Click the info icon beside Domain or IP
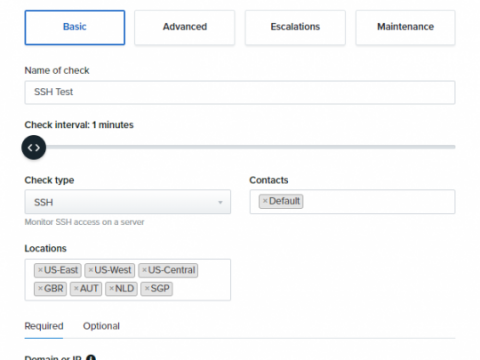480x360 pixels. tap(91, 357)
